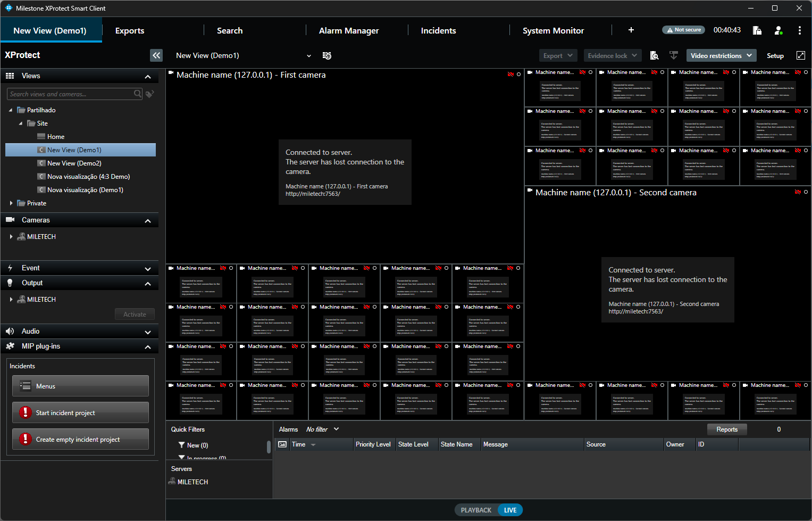Click the magnifier icon in search views field
812x521 pixels.
click(138, 94)
